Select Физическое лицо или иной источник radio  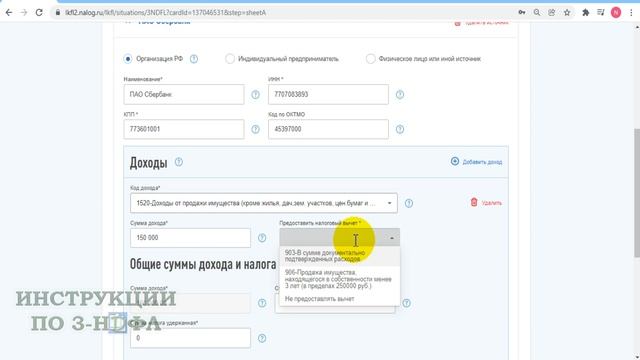[x=370, y=59]
